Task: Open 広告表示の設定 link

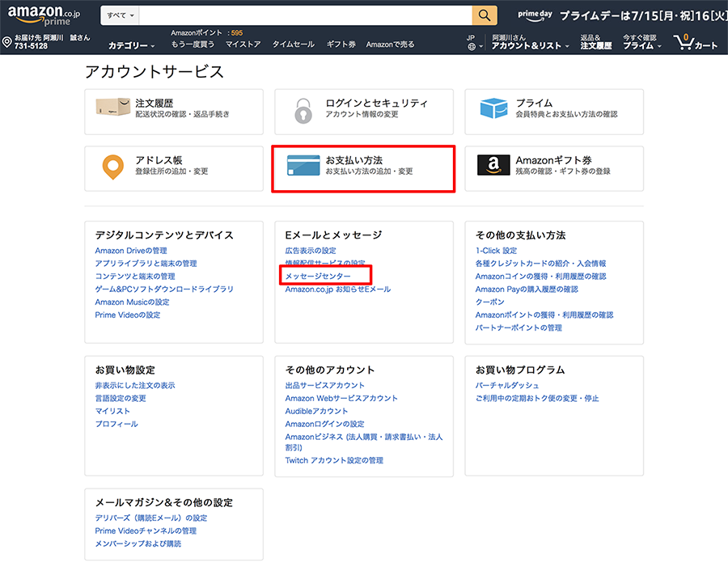Action: coord(311,251)
